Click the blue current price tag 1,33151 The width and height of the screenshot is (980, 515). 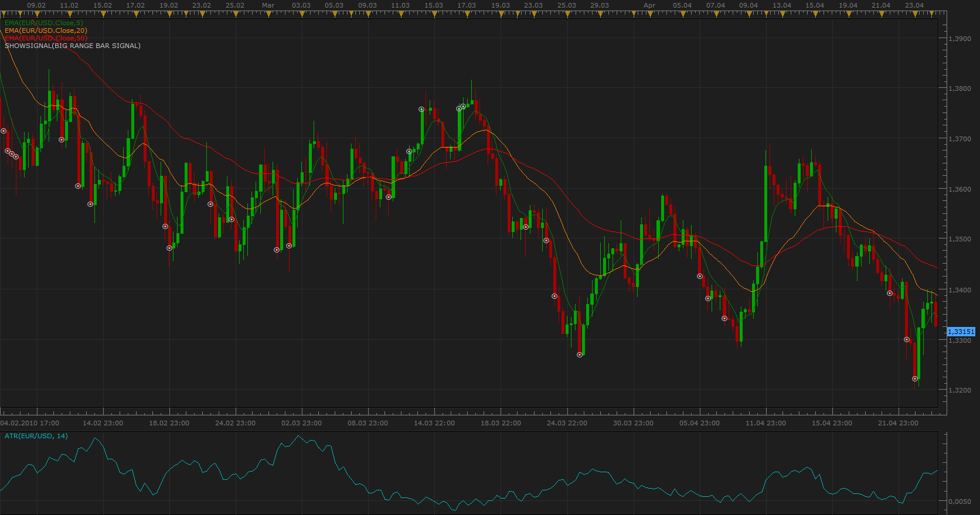[x=961, y=332]
